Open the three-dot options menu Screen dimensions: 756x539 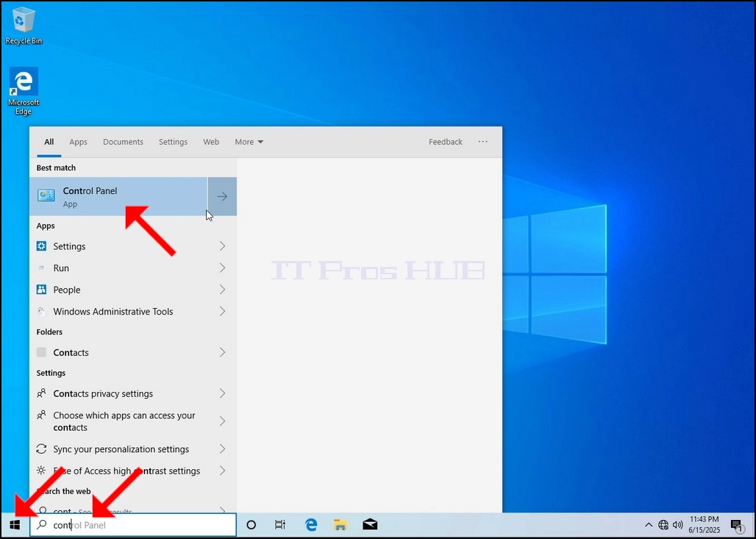tap(483, 142)
